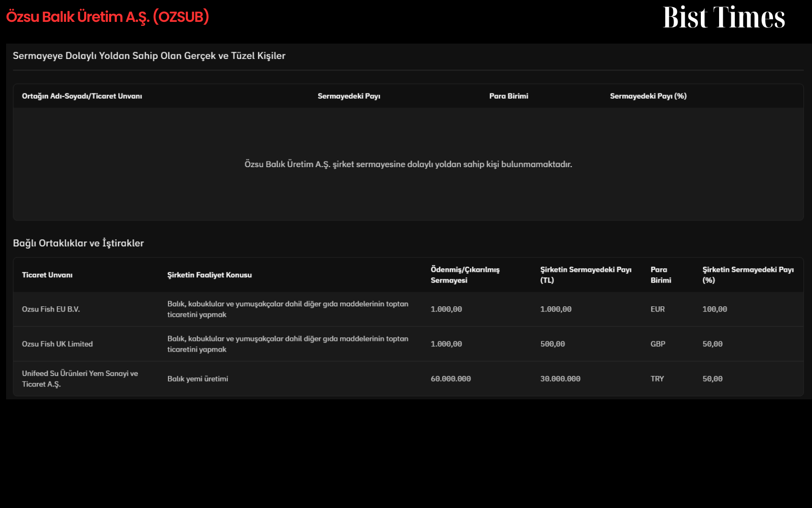Viewport: 812px width, 508px height.
Task: Click the 500,00 share value
Action: (553, 344)
